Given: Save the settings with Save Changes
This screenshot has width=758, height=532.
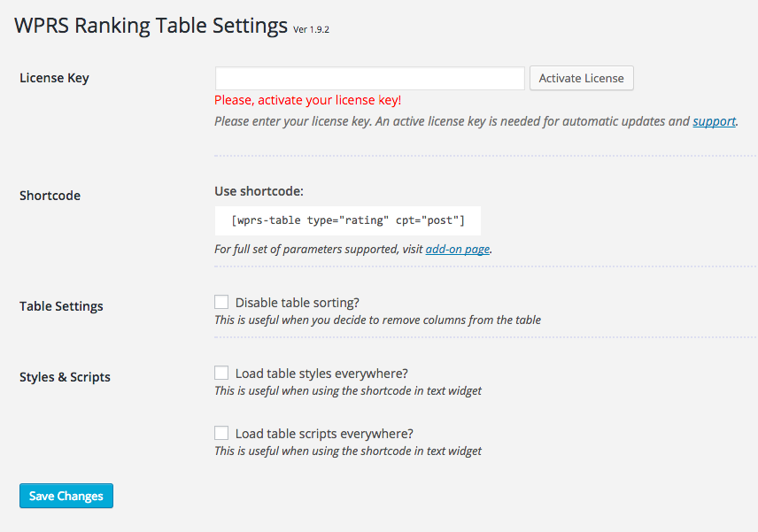Looking at the screenshot, I should tap(66, 496).
